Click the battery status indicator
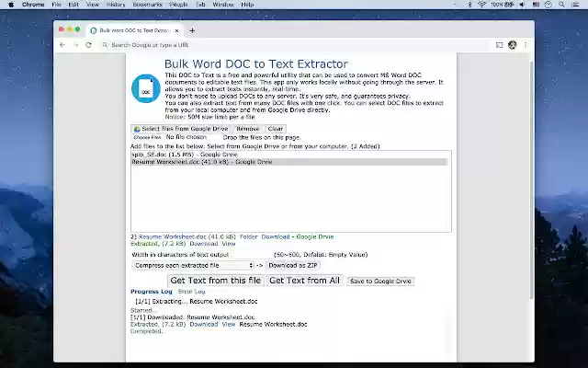Image resolution: width=588 pixels, height=368 pixels. pyautogui.click(x=503, y=5)
